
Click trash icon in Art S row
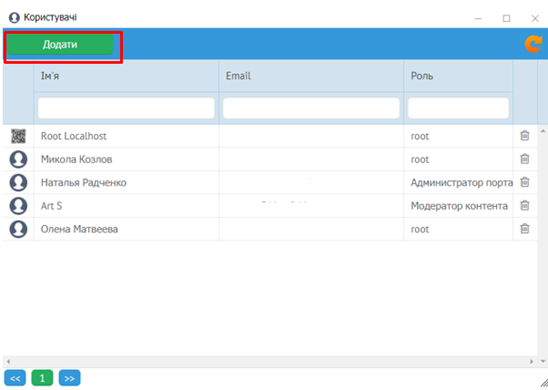(525, 205)
